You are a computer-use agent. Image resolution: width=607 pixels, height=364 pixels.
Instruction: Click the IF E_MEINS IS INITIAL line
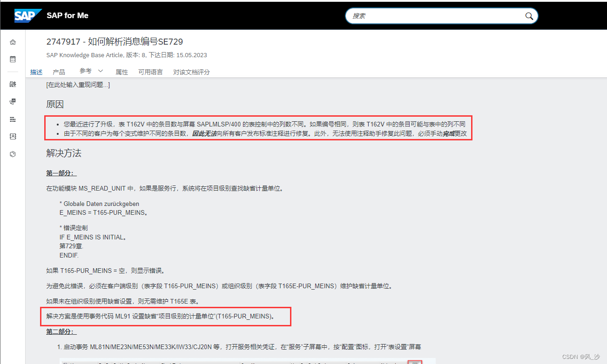tap(93, 237)
